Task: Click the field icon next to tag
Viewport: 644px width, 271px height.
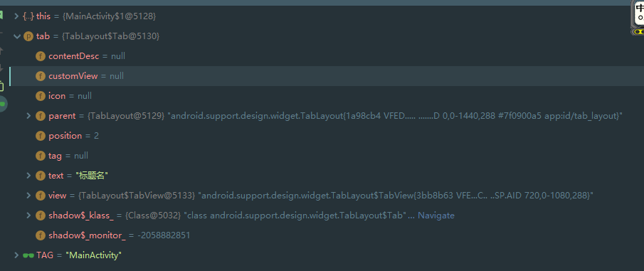Action: [41, 156]
